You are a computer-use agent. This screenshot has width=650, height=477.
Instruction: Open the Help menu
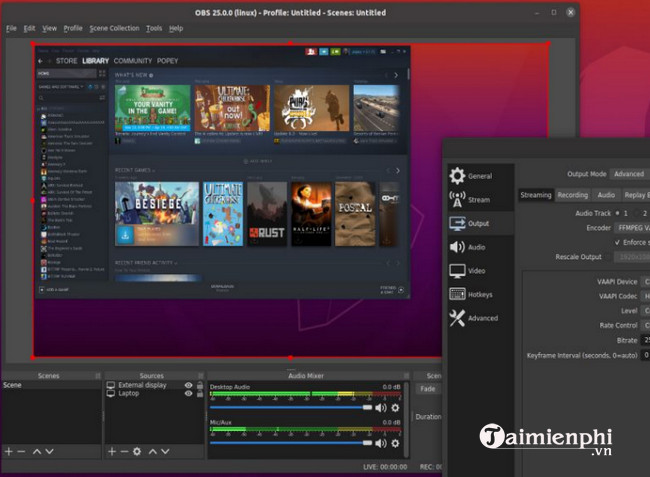click(x=176, y=28)
